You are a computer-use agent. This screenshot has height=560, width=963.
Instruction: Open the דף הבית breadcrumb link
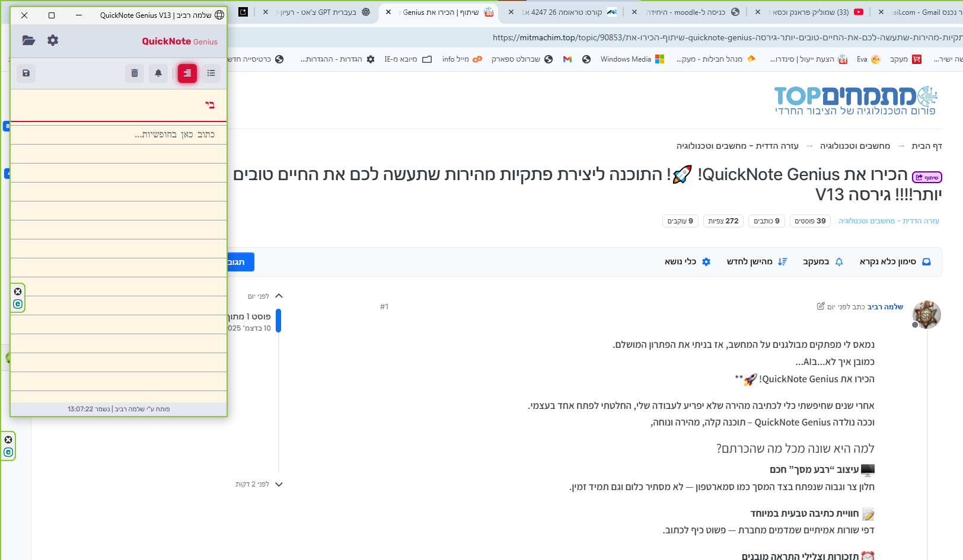(x=927, y=146)
